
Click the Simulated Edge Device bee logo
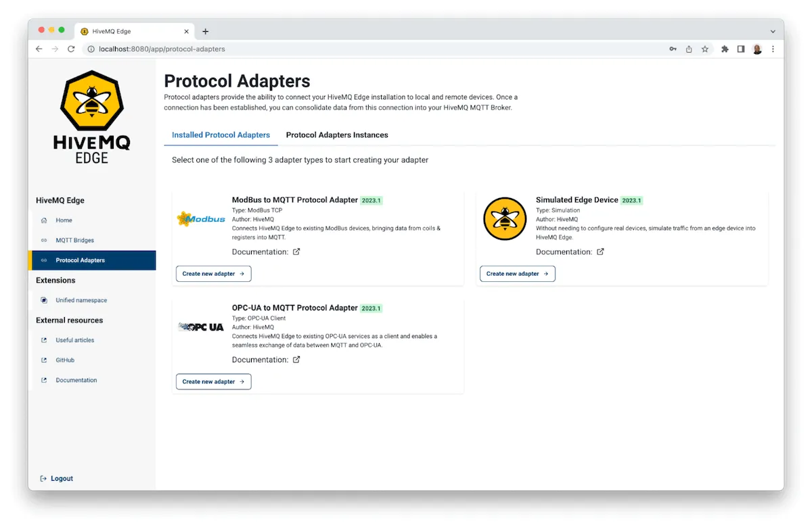pos(505,219)
